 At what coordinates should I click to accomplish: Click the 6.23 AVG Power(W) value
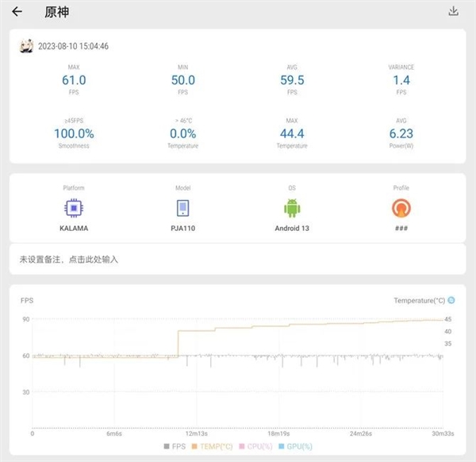tap(401, 133)
